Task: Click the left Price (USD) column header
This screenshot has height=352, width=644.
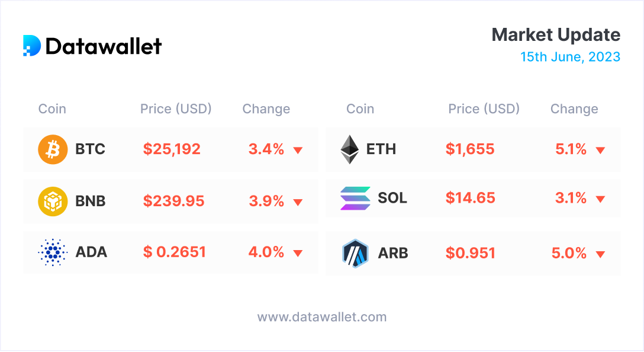Action: click(x=176, y=109)
